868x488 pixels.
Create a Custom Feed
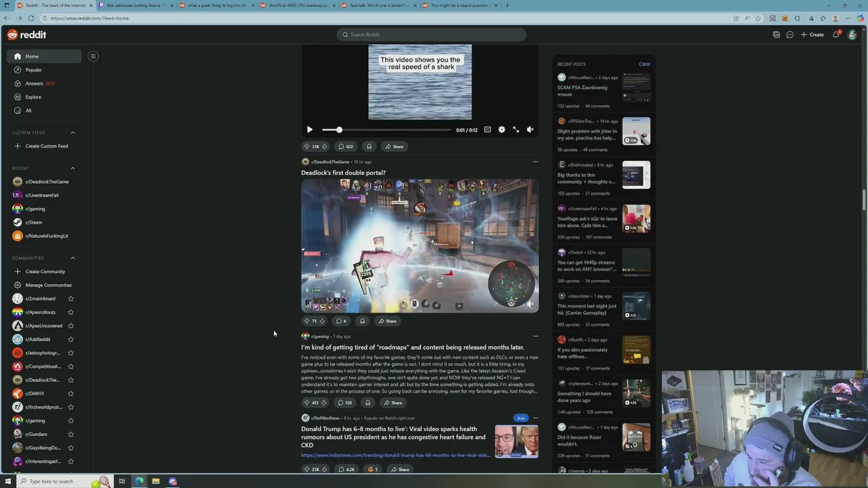tap(44, 146)
